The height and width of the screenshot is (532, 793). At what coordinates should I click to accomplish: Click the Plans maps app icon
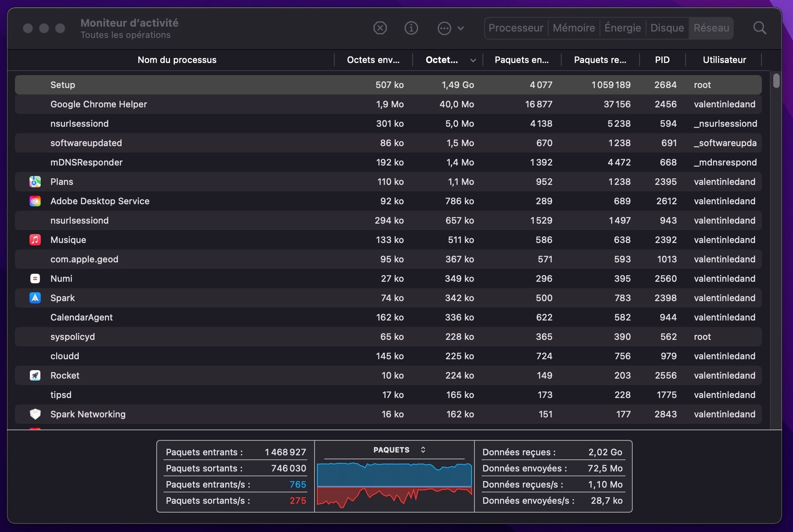[x=35, y=182]
